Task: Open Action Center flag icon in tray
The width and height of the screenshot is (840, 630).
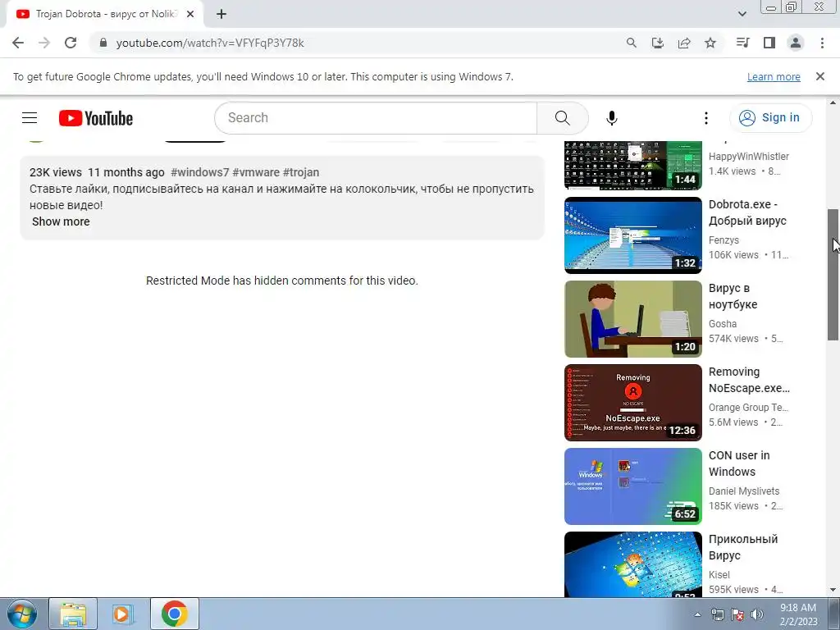Action: pos(737,614)
